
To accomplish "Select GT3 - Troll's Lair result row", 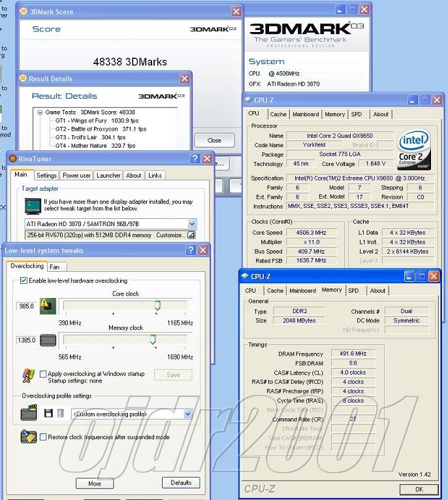I will click(x=91, y=137).
